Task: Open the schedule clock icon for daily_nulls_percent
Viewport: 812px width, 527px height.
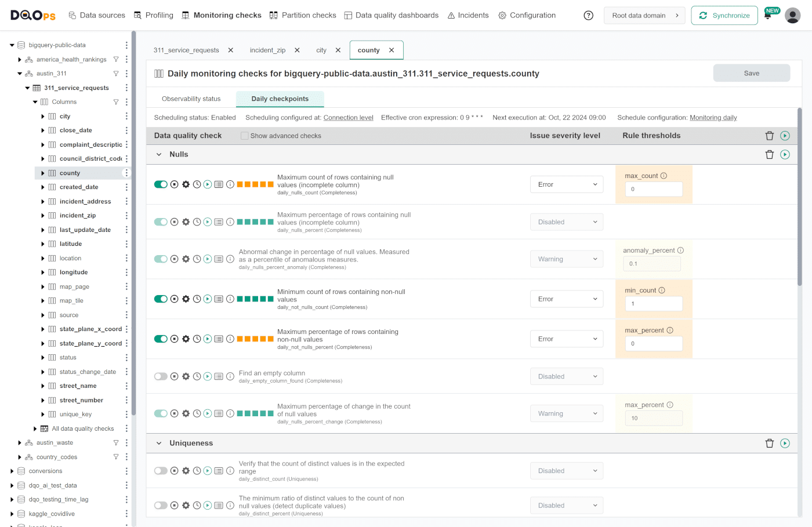Action: pos(197,221)
